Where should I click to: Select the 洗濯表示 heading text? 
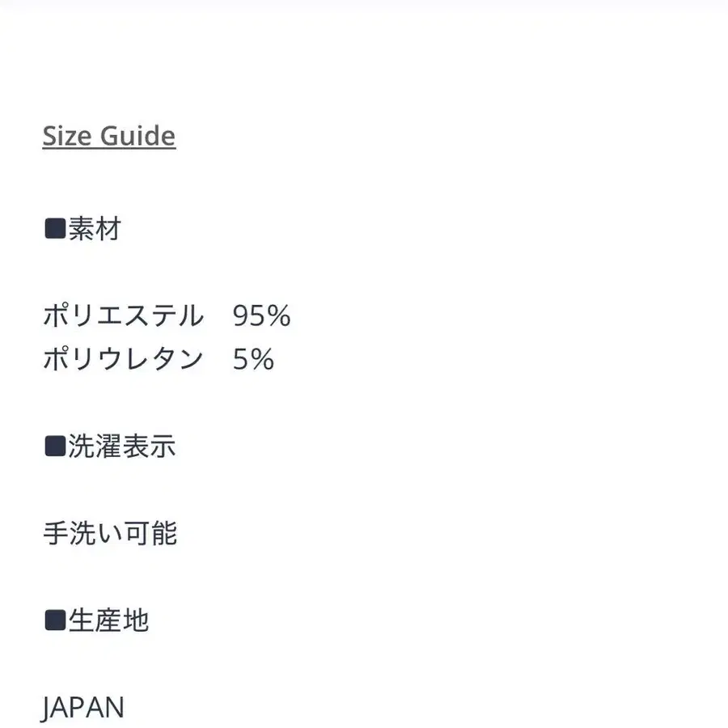[x=121, y=447]
